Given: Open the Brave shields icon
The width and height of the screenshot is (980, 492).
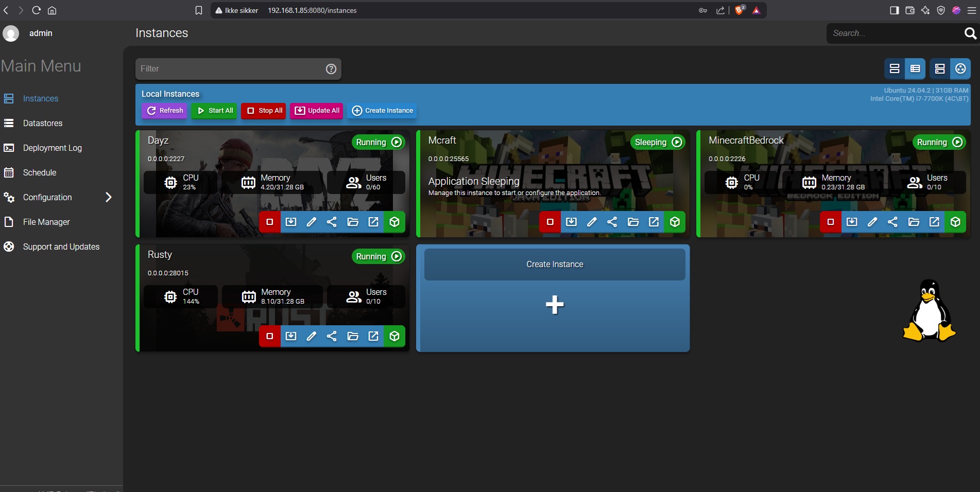Looking at the screenshot, I should tap(740, 10).
